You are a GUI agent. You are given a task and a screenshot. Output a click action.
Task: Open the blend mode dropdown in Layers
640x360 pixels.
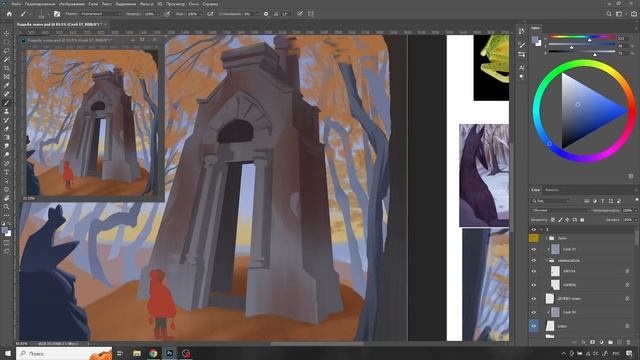tap(560, 210)
